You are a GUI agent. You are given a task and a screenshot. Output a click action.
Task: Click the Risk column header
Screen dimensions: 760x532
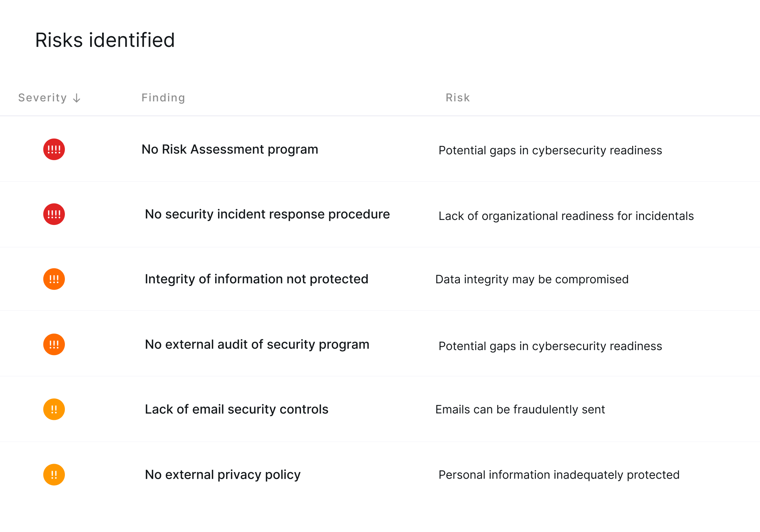point(458,98)
